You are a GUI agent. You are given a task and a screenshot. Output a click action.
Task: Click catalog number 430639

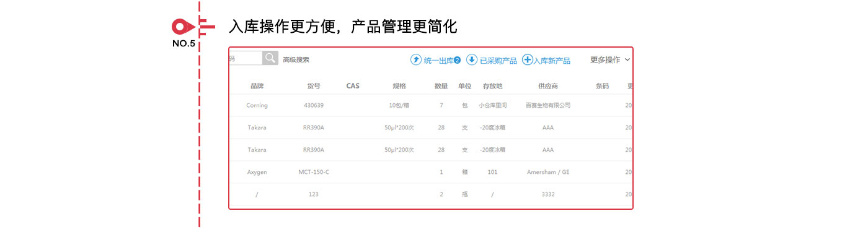click(x=314, y=106)
